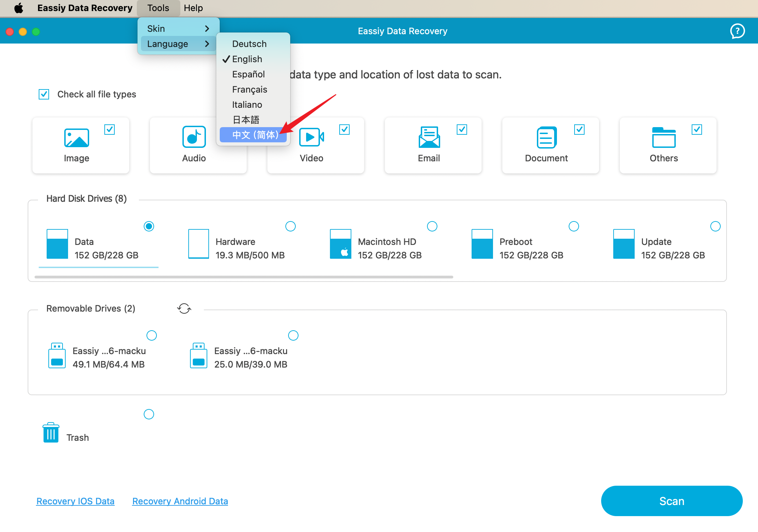Open the Apple menu
The width and height of the screenshot is (758, 532).
point(19,8)
